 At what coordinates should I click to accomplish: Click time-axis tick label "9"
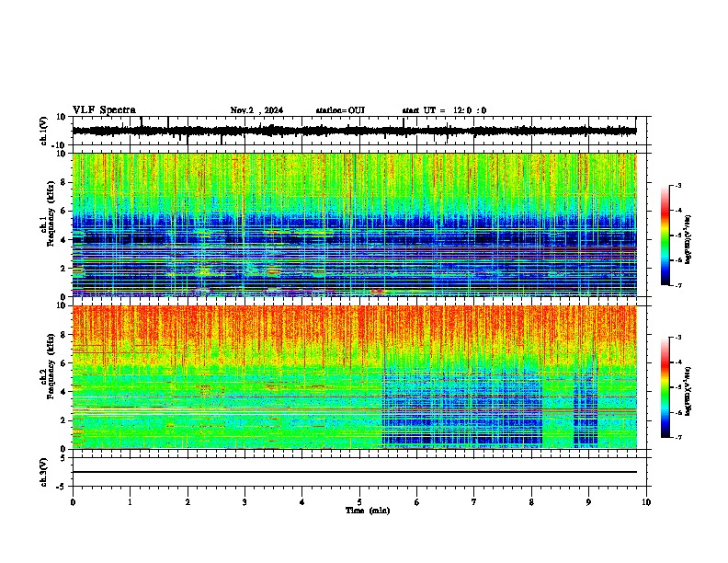click(x=588, y=502)
